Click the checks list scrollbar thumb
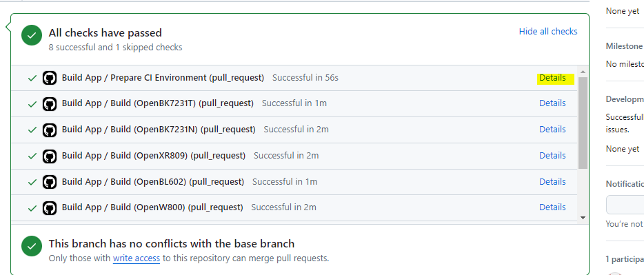Screen dimensions: 644x275 click(583, 123)
